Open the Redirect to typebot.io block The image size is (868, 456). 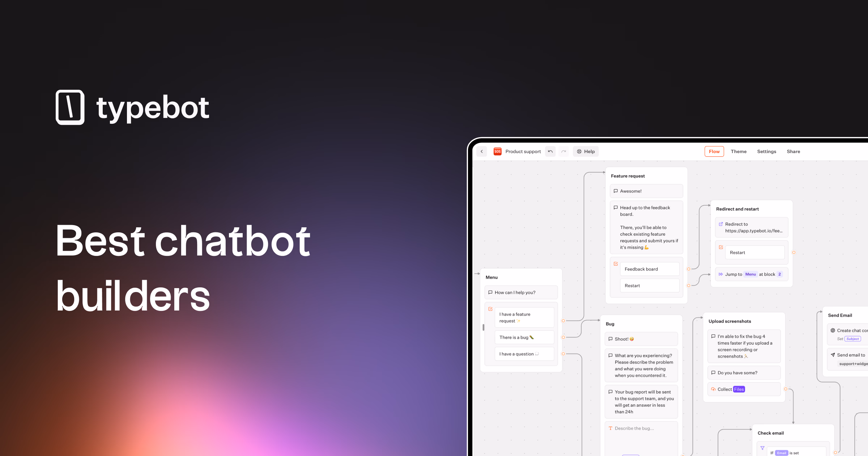click(752, 227)
